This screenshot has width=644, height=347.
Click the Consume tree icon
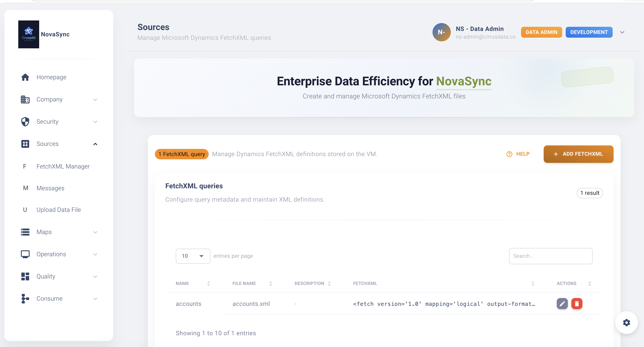tap(25, 298)
